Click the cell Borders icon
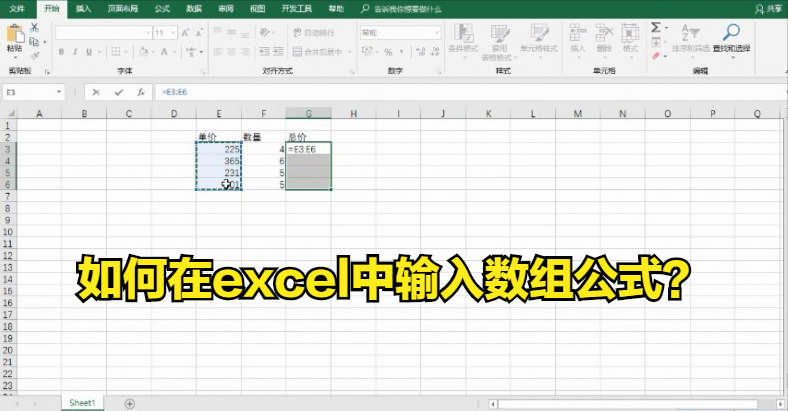The width and height of the screenshot is (788, 411). tap(116, 51)
